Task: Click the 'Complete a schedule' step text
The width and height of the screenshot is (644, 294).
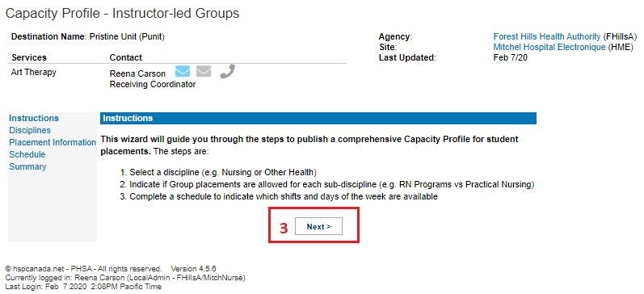Action: [280, 197]
